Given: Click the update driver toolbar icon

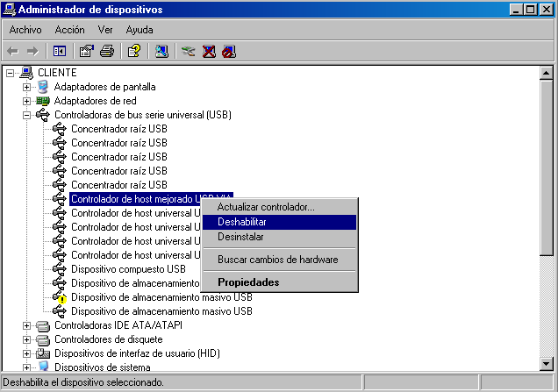Looking at the screenshot, I should (189, 52).
